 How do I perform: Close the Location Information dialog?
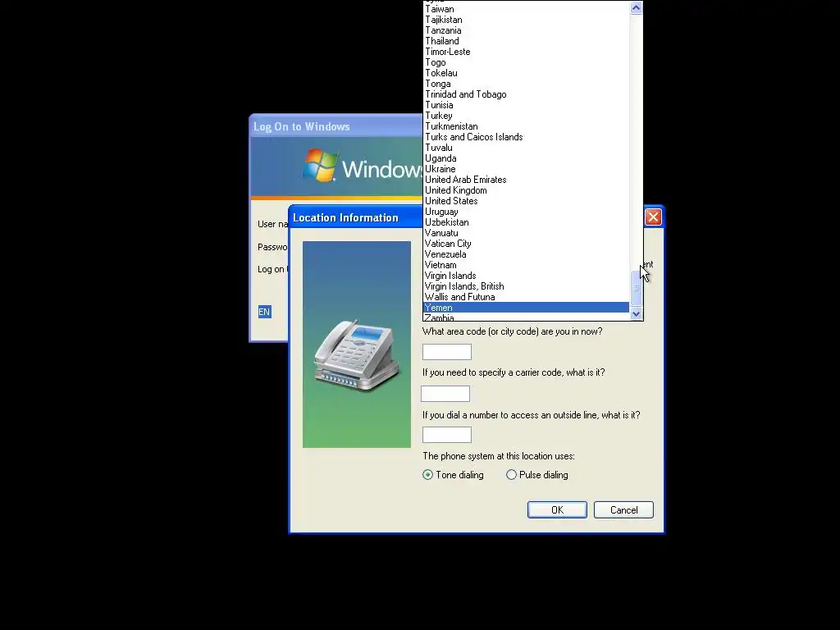(x=653, y=217)
